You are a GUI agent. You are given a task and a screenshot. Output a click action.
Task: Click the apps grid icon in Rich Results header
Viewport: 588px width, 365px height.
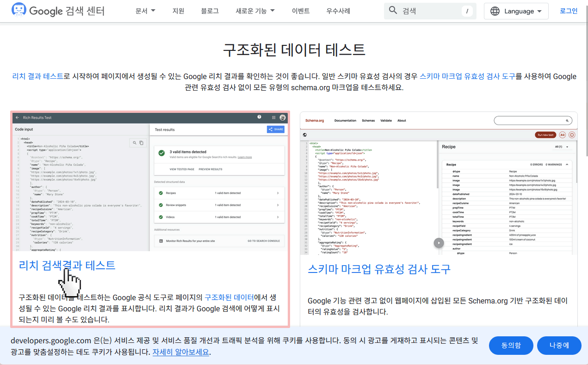click(x=273, y=118)
